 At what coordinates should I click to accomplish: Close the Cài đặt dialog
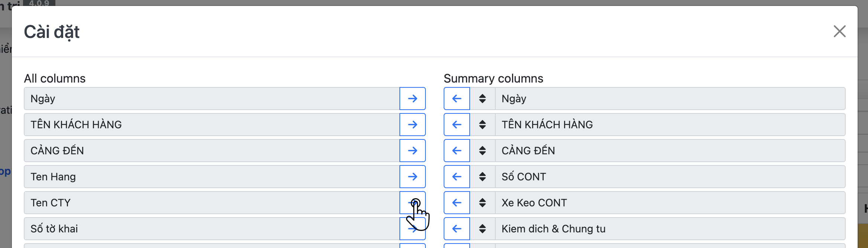[x=839, y=31]
